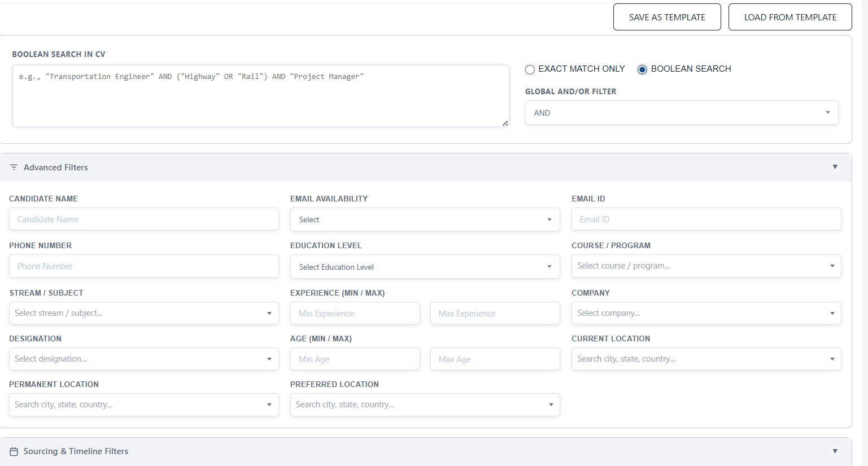Focus the Boolean Search in CV textarea
Image resolution: width=868 pixels, height=466 pixels.
[260, 96]
